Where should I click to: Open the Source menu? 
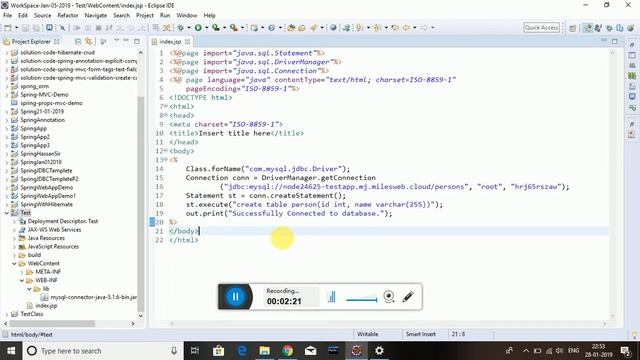point(42,15)
